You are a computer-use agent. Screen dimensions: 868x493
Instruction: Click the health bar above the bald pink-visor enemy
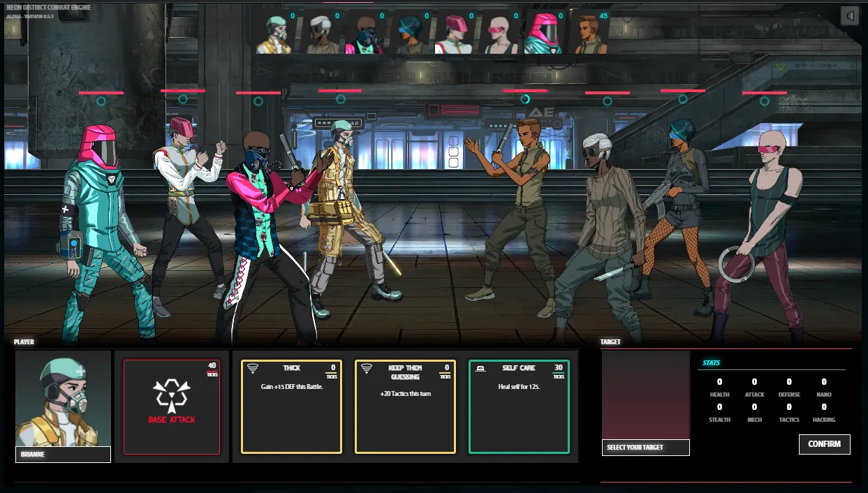[765, 92]
